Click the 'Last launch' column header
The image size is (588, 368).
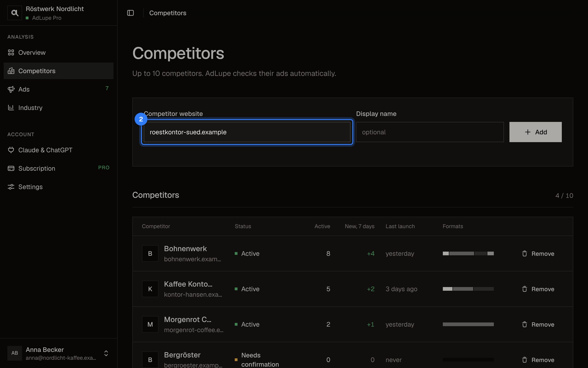[400, 226]
